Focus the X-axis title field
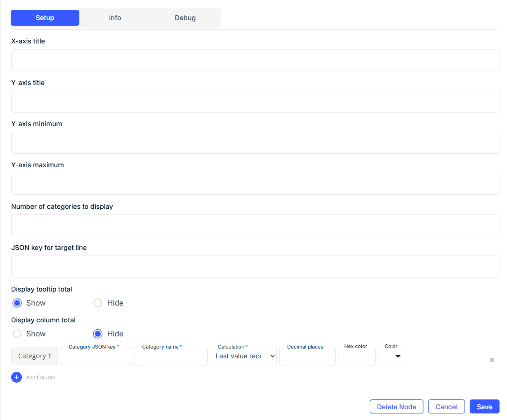Image resolution: width=507 pixels, height=420 pixels. pyautogui.click(x=255, y=60)
